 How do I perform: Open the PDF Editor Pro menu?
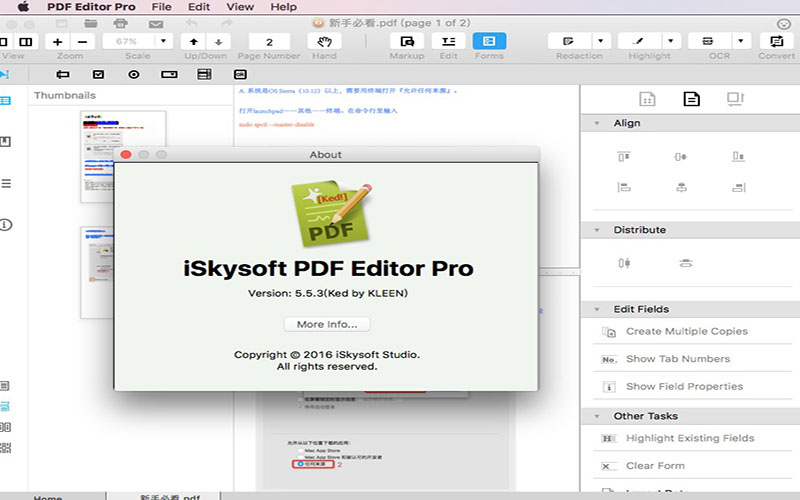(91, 7)
